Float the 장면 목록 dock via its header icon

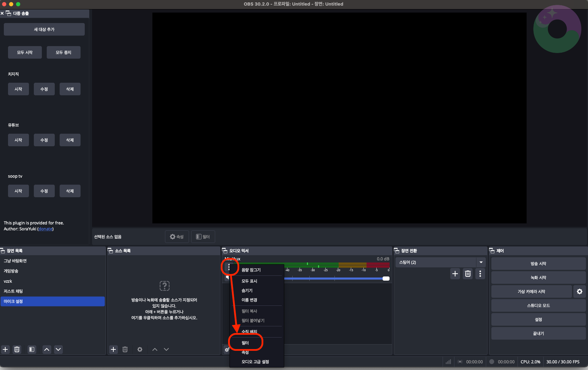[2, 251]
